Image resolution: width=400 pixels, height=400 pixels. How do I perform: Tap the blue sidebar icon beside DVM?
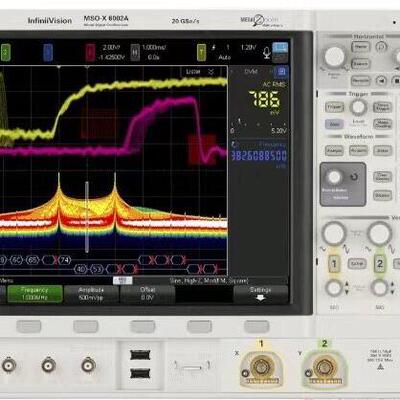[x=282, y=71]
